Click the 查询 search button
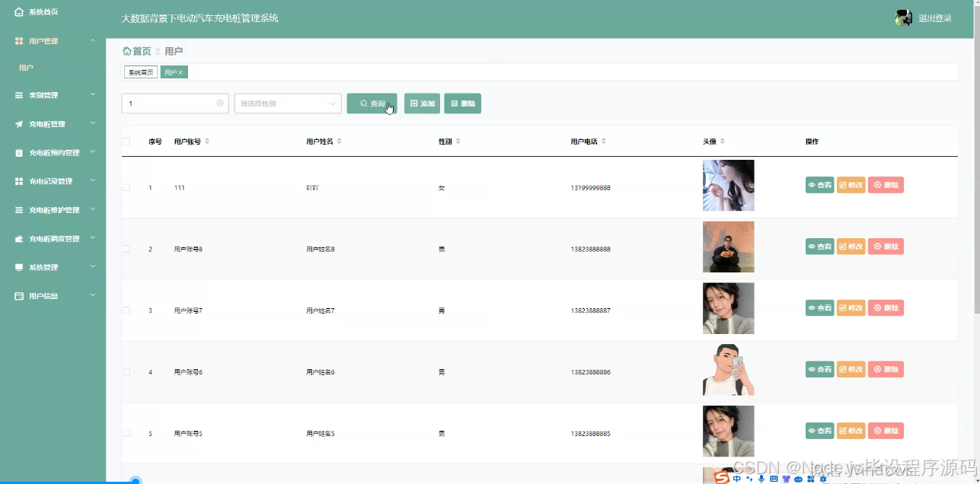This screenshot has width=980, height=484. point(372,103)
